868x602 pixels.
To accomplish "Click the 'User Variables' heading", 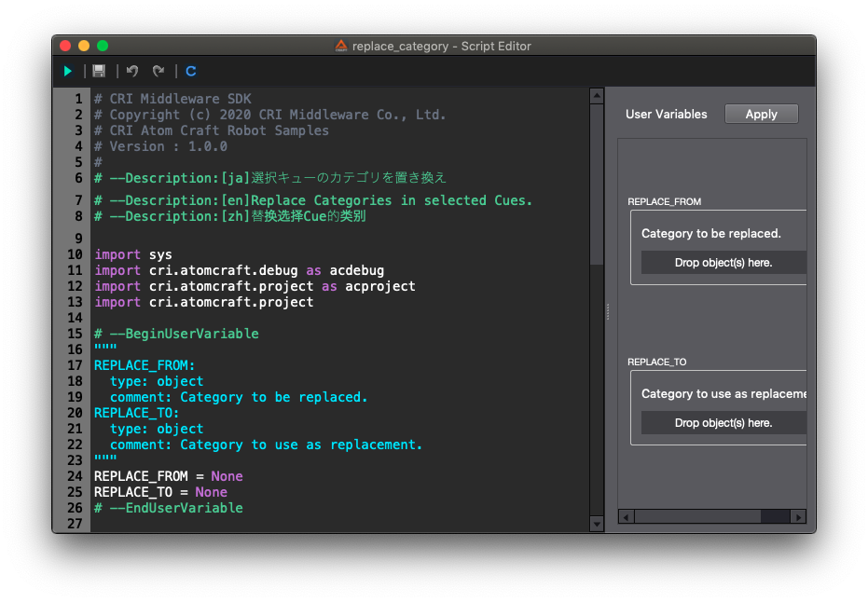I will tap(667, 114).
